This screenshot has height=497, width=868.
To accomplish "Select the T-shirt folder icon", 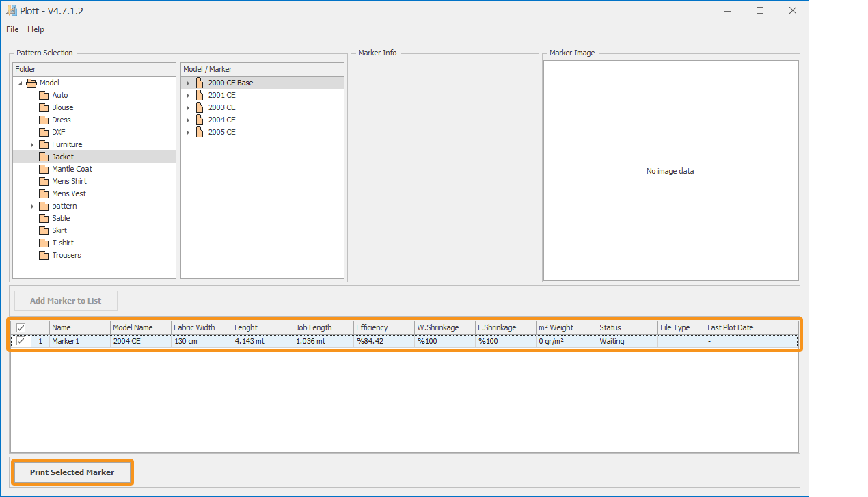I will (x=44, y=243).
